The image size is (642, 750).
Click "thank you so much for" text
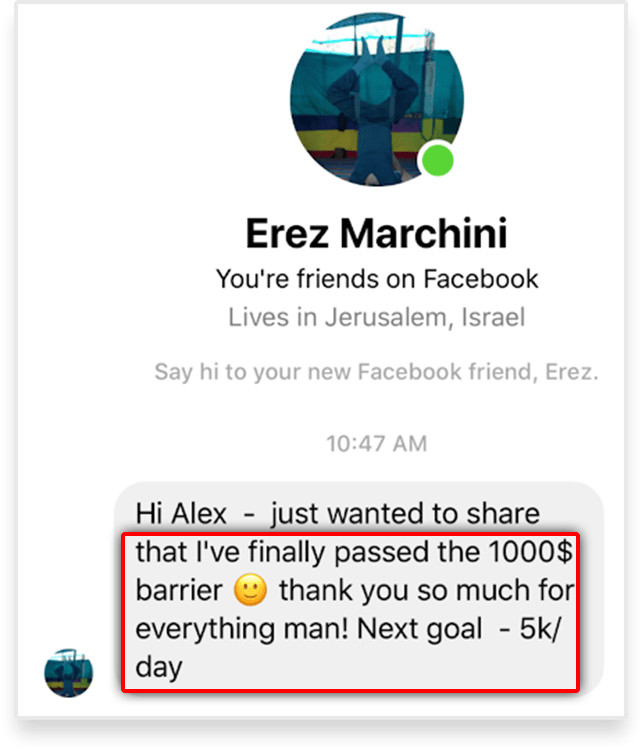[x=427, y=591]
